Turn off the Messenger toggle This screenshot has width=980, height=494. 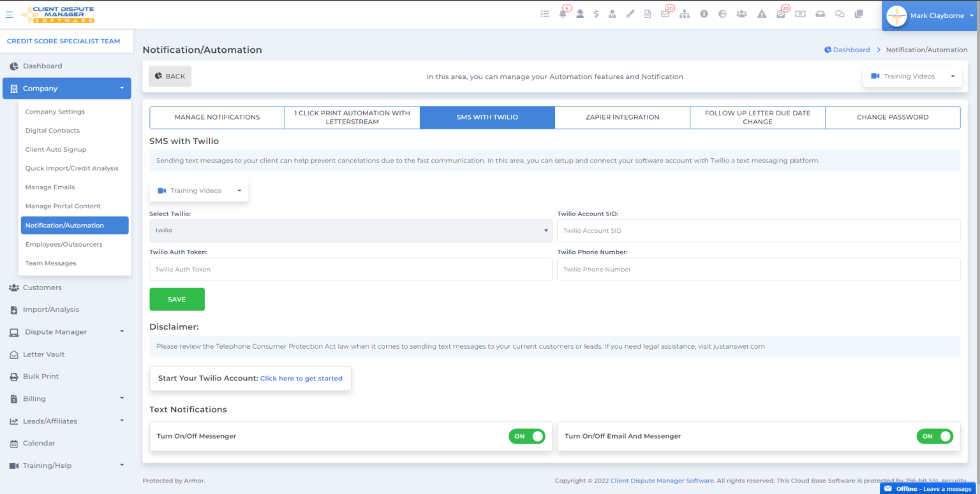(x=527, y=436)
